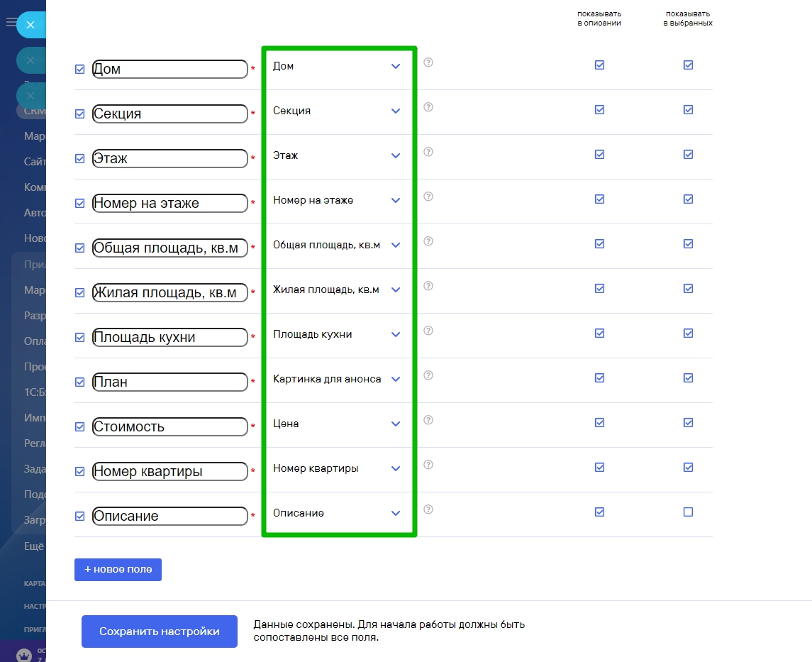
Task: Click help icon beside Площадь кухни dropdown
Action: pyautogui.click(x=428, y=331)
